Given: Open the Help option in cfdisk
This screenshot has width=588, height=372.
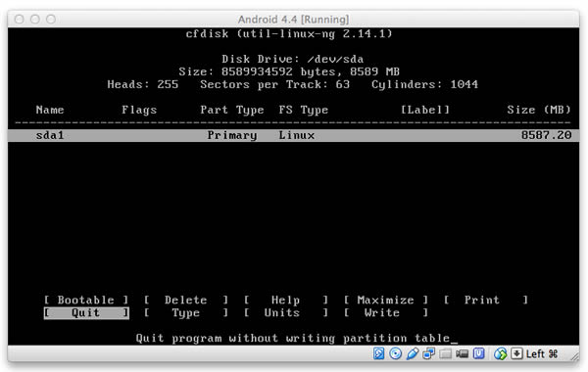Looking at the screenshot, I should pos(286,300).
